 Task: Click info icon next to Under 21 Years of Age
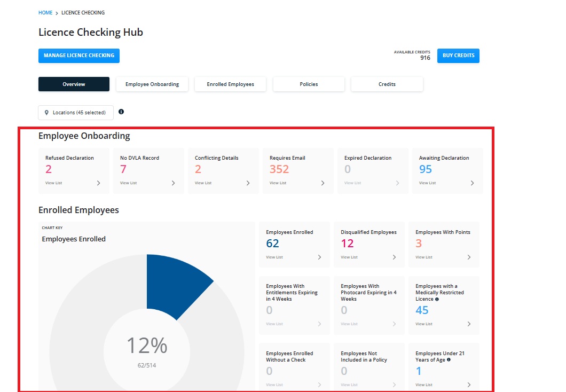coord(449,360)
